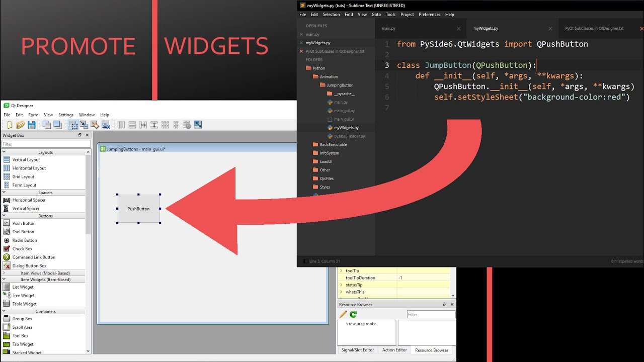The image size is (644, 362).
Task: Apply Lay Out in a Grid icon
Action: tap(165, 125)
